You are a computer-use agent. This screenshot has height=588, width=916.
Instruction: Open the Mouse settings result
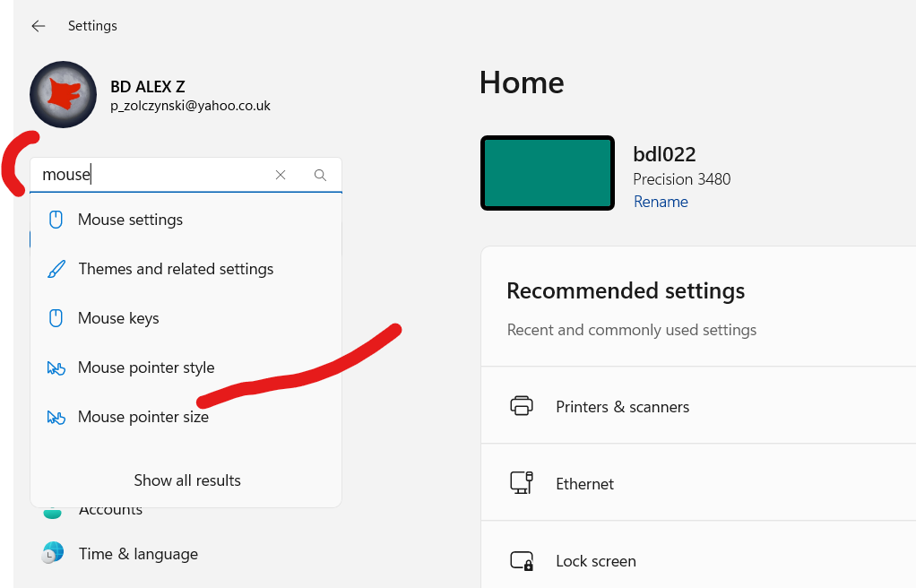[186, 220]
